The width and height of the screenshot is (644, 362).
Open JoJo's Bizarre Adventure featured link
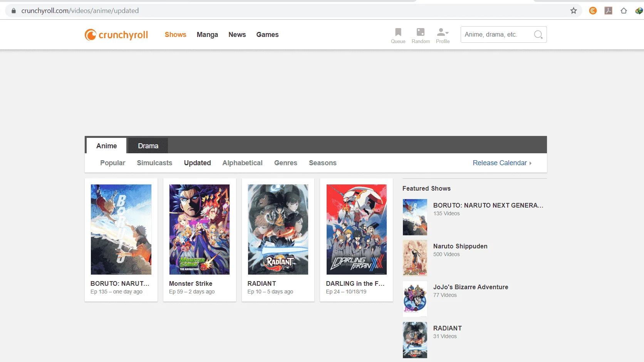coord(471,287)
